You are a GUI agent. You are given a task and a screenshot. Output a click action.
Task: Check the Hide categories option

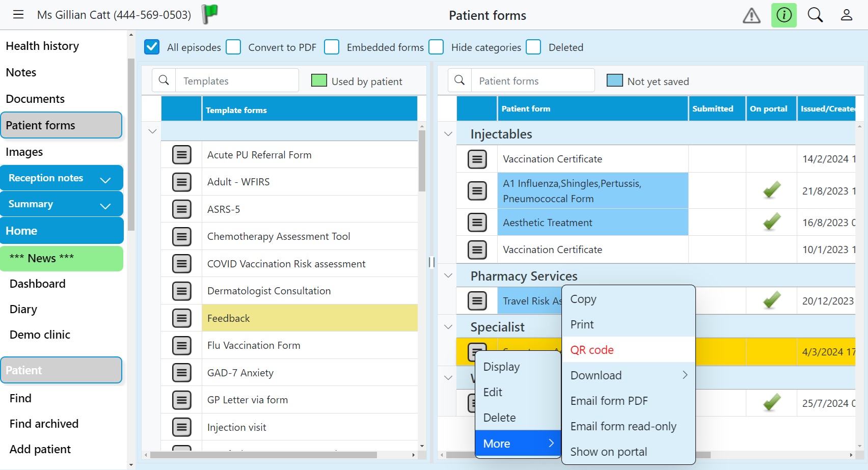[436, 47]
